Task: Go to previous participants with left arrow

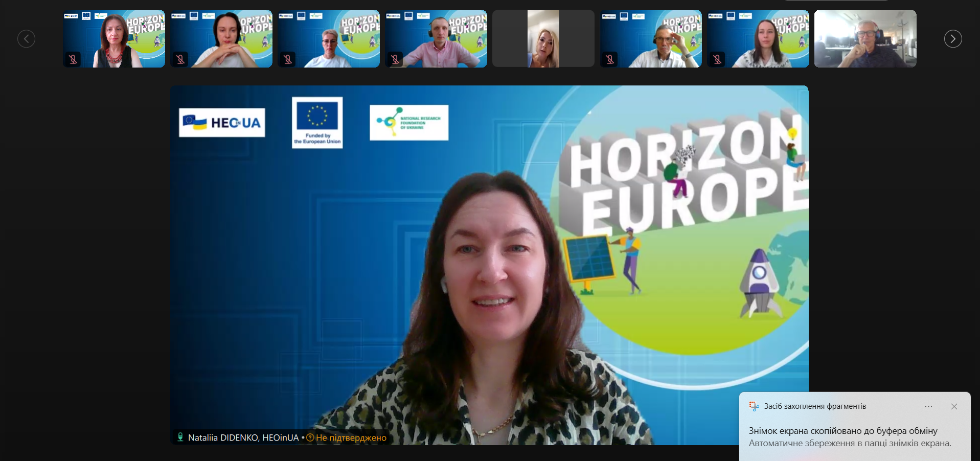Action: 27,39
